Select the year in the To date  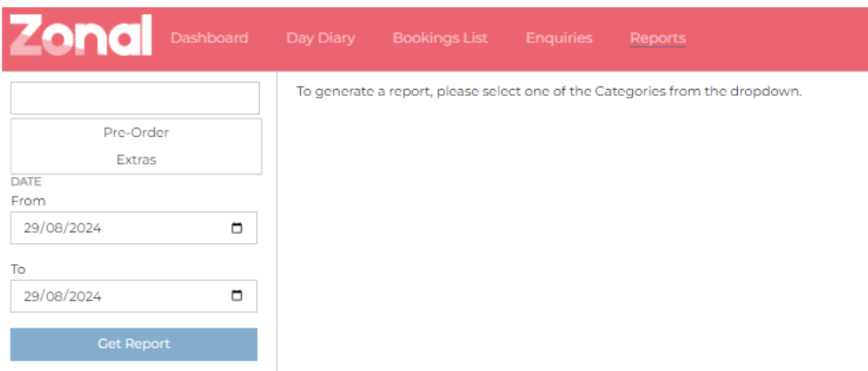(83, 296)
